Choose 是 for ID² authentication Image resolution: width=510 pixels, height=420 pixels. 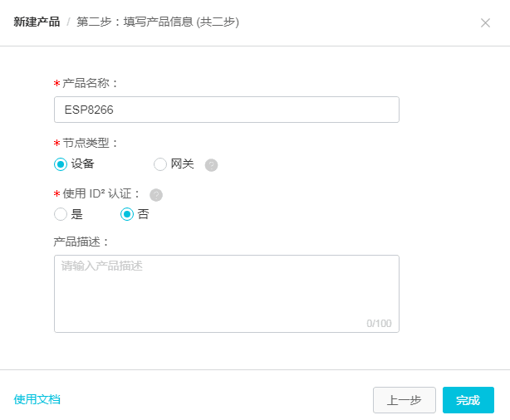(61, 214)
